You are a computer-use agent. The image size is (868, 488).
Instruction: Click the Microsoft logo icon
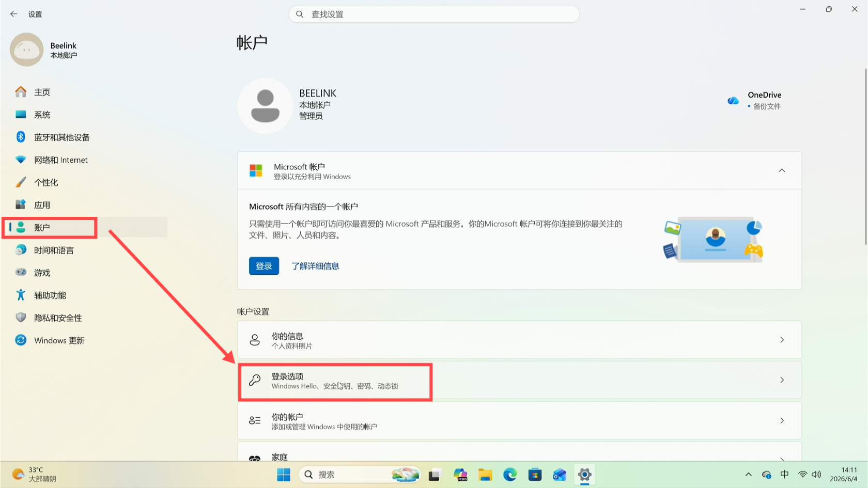[x=256, y=170]
